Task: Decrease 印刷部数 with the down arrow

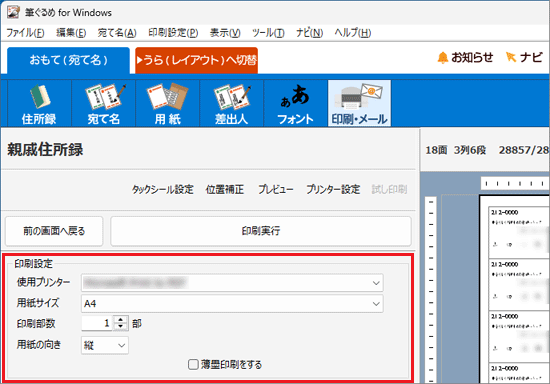Action: (121, 327)
